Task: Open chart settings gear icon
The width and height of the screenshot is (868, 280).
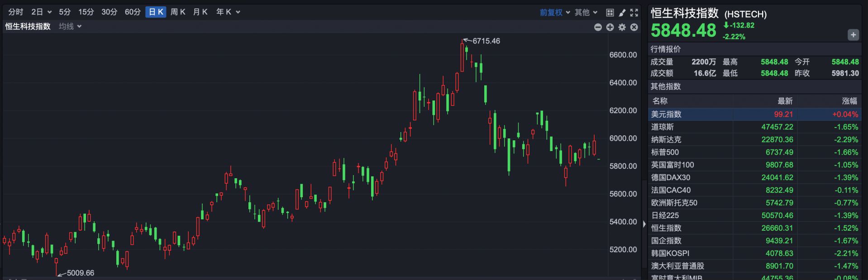Action: click(622, 27)
